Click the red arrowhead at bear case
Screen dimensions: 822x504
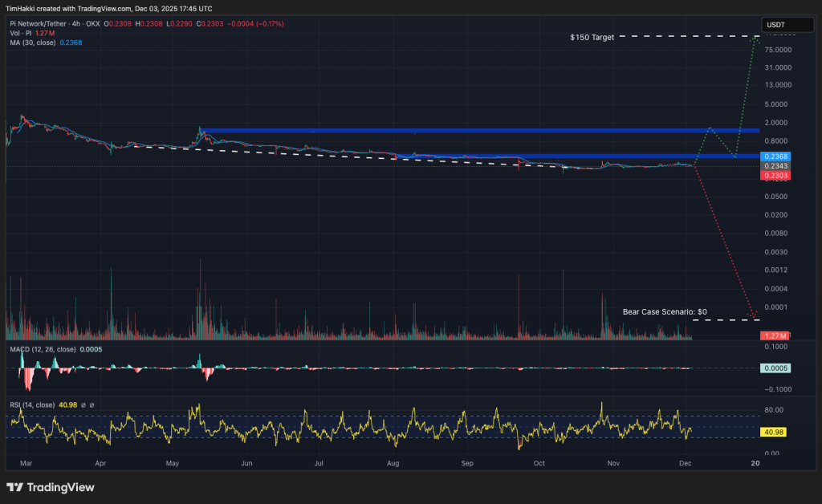coord(753,315)
